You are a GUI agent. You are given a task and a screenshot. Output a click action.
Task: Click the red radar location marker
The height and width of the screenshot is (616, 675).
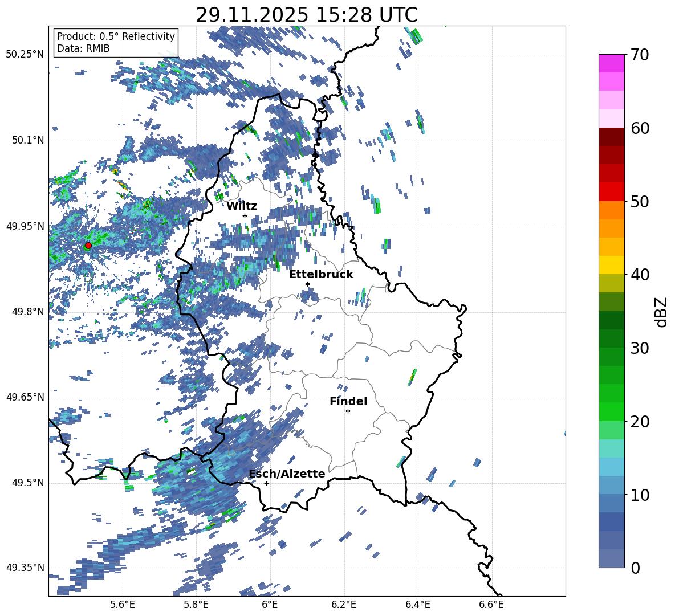click(x=88, y=245)
